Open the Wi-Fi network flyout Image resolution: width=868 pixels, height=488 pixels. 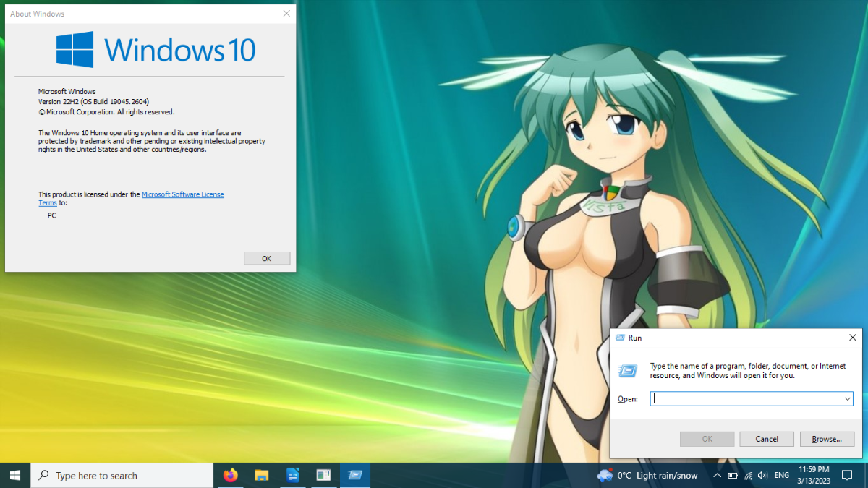(x=748, y=476)
